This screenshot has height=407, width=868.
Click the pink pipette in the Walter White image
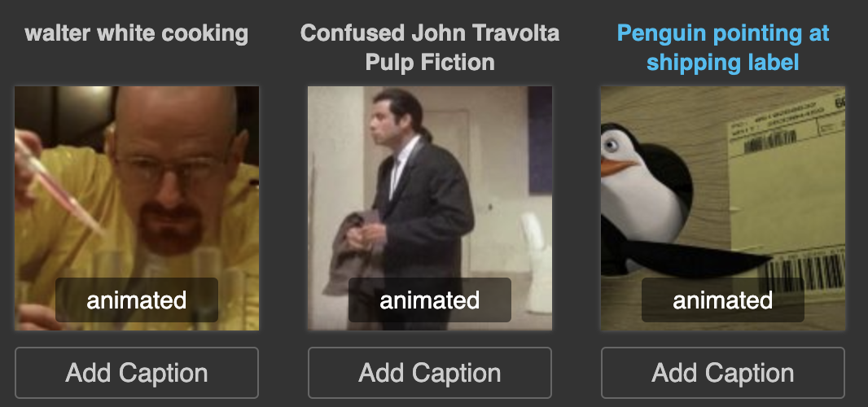pyautogui.click(x=58, y=182)
